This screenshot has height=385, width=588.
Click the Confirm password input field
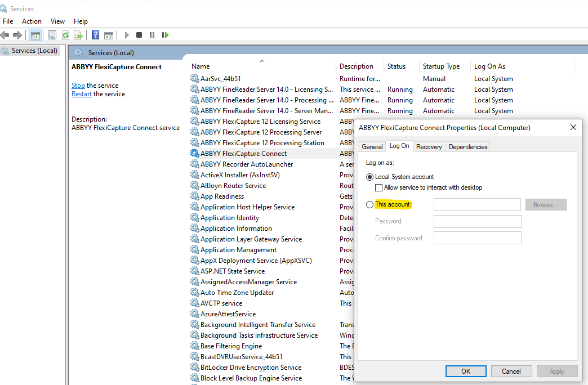coord(478,238)
